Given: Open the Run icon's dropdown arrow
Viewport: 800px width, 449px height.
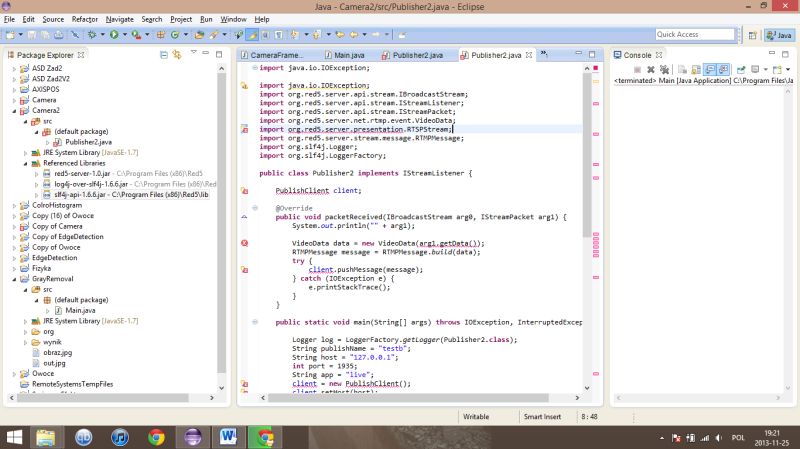Looking at the screenshot, I should click(124, 35).
